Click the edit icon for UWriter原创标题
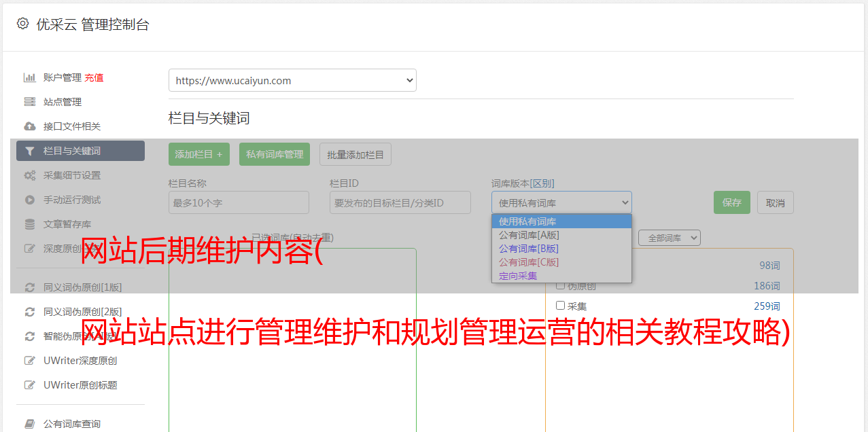This screenshot has height=432, width=868. point(29,385)
